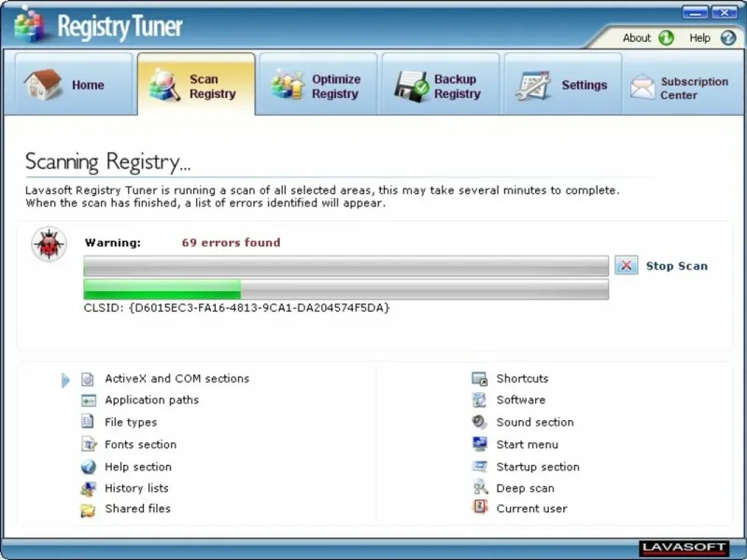The width and height of the screenshot is (747, 560).
Task: Click the Start menu monitor icon
Action: click(x=480, y=444)
